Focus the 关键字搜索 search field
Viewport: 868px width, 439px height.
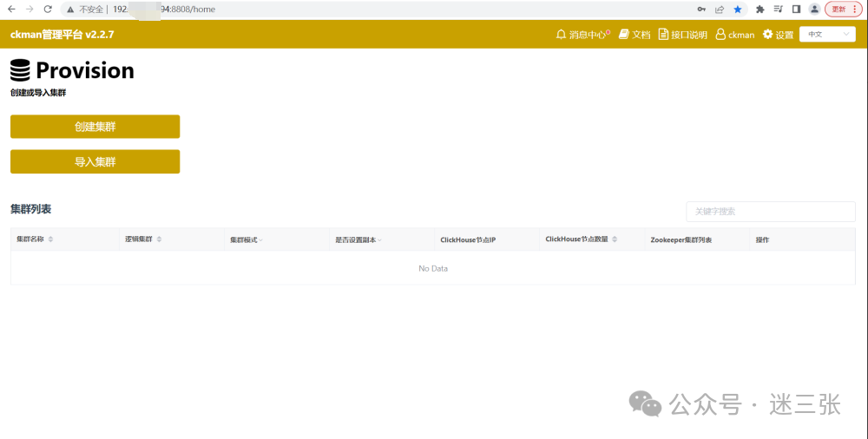point(771,212)
